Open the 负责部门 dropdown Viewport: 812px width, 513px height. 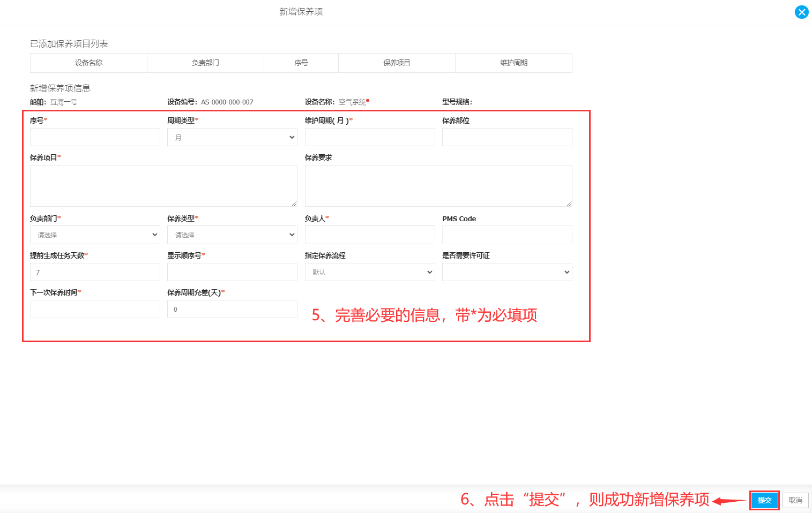(95, 235)
